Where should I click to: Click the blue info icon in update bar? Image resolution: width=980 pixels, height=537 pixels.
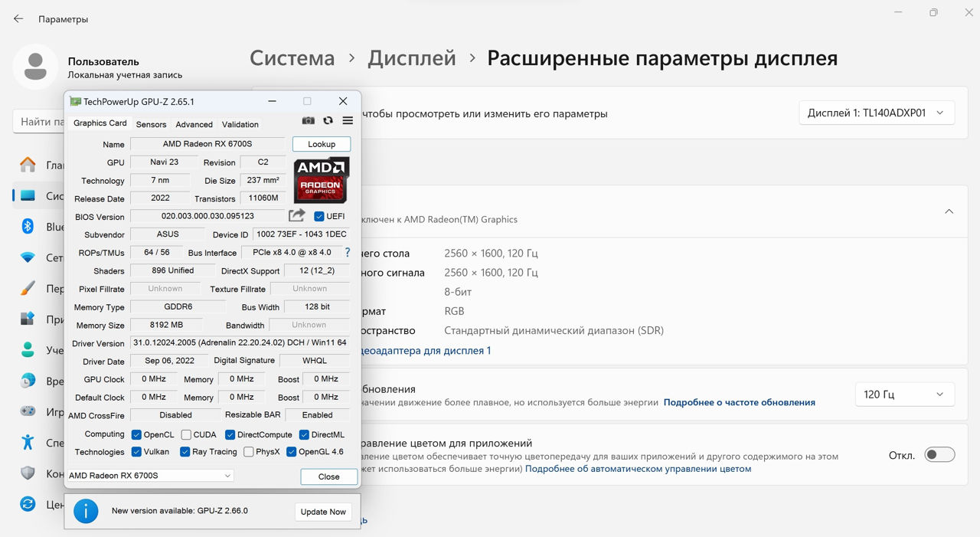86,511
